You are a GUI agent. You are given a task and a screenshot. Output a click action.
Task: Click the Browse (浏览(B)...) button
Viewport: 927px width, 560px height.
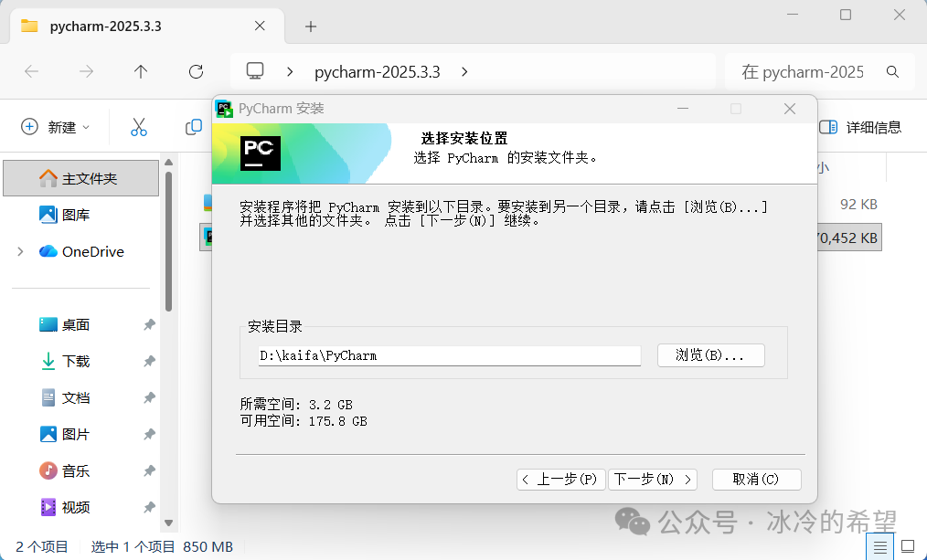[x=710, y=355]
